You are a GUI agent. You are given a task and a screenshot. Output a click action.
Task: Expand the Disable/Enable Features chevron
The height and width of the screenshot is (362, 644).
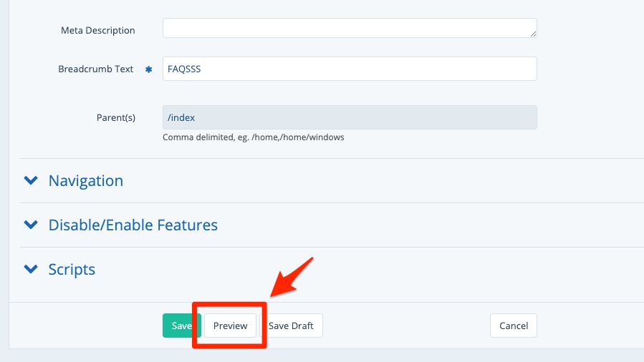(x=31, y=225)
